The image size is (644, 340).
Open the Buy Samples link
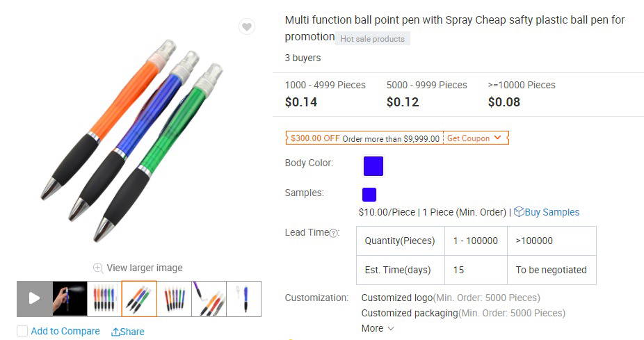tap(552, 212)
